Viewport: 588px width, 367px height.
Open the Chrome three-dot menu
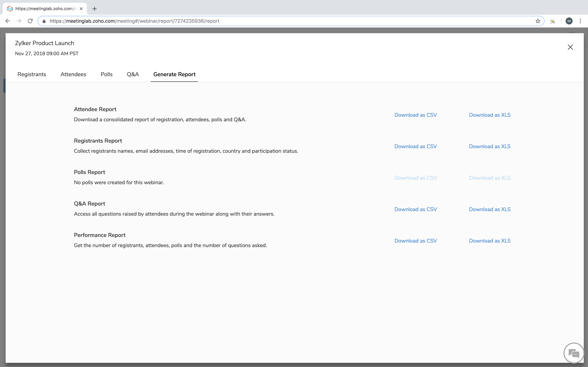pos(580,21)
